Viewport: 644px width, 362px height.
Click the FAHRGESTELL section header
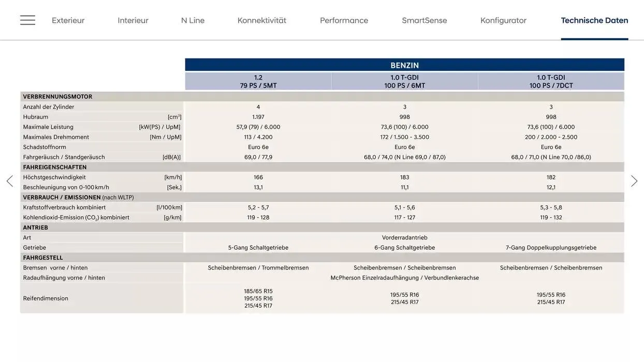[41, 257]
